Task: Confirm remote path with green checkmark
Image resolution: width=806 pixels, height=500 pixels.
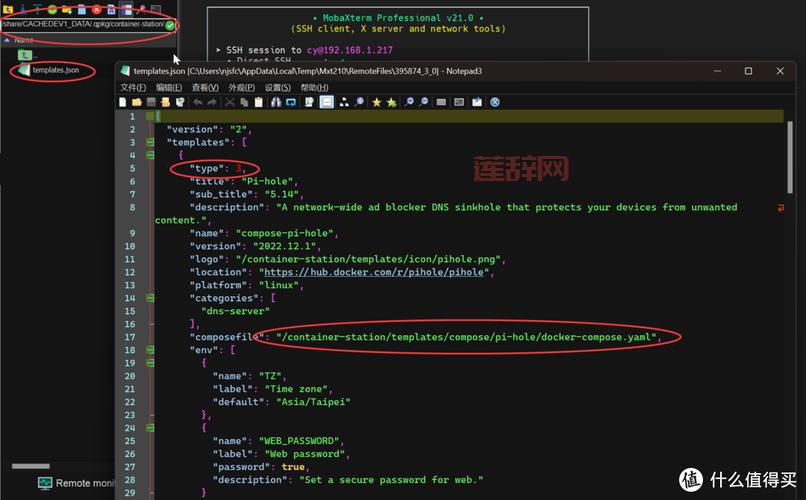Action: (x=170, y=25)
